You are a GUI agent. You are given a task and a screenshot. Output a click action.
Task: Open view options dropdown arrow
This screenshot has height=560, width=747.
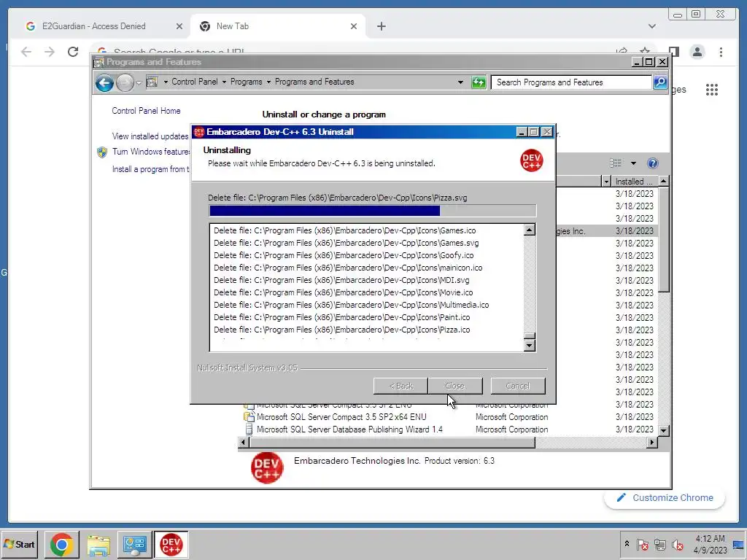point(633,163)
